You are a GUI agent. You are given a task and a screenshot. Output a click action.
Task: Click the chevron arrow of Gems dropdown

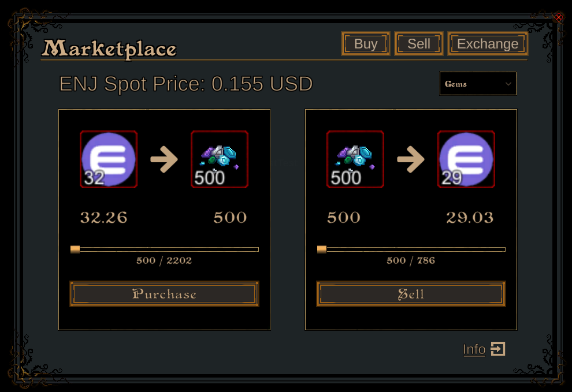(x=508, y=84)
